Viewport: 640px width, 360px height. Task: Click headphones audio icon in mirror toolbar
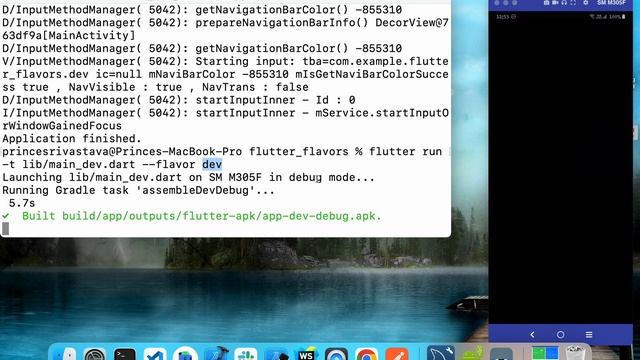[x=564, y=2]
